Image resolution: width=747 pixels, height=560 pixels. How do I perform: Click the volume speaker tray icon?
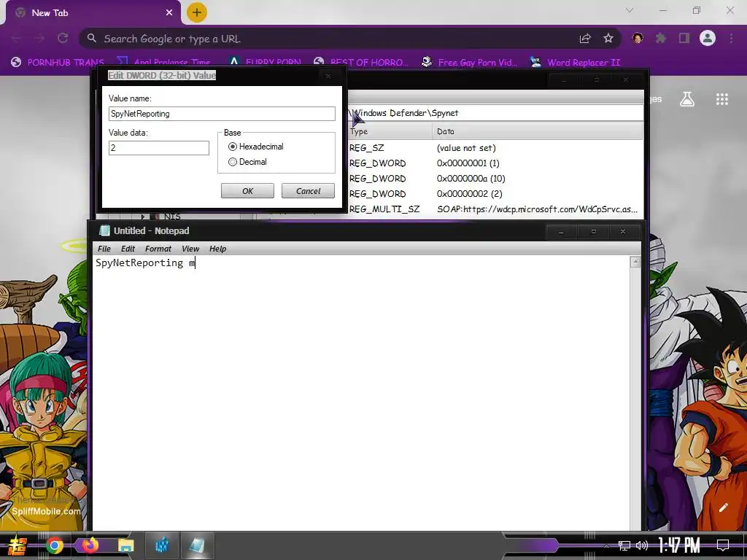pos(642,545)
